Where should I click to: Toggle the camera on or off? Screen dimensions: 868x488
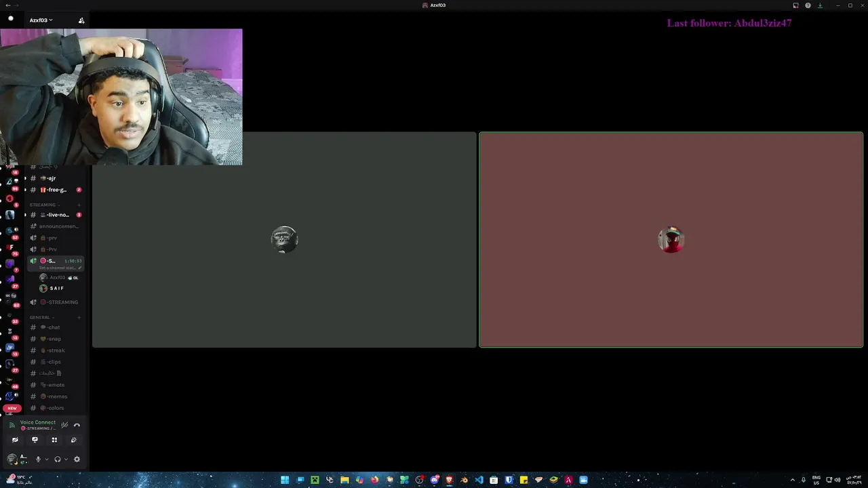coord(16,440)
